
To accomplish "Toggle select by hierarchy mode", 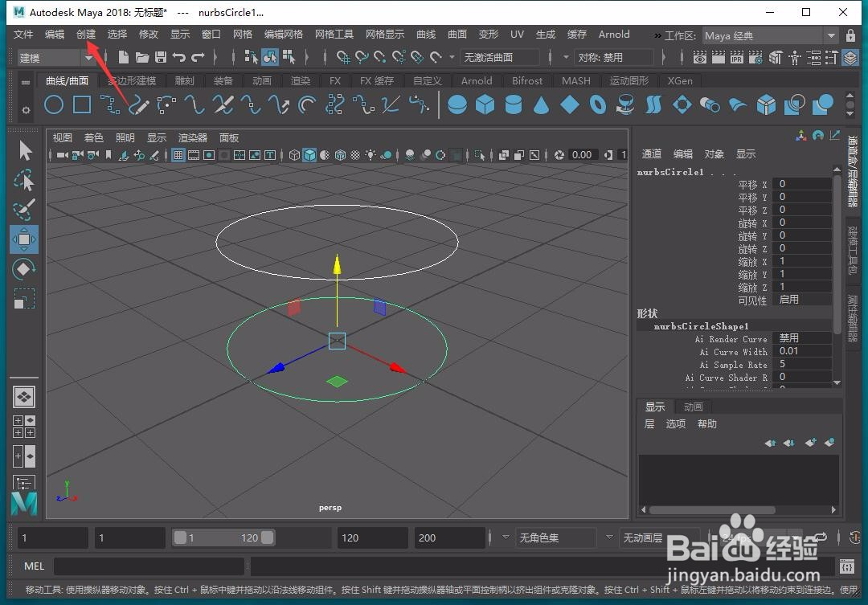I will [251, 57].
